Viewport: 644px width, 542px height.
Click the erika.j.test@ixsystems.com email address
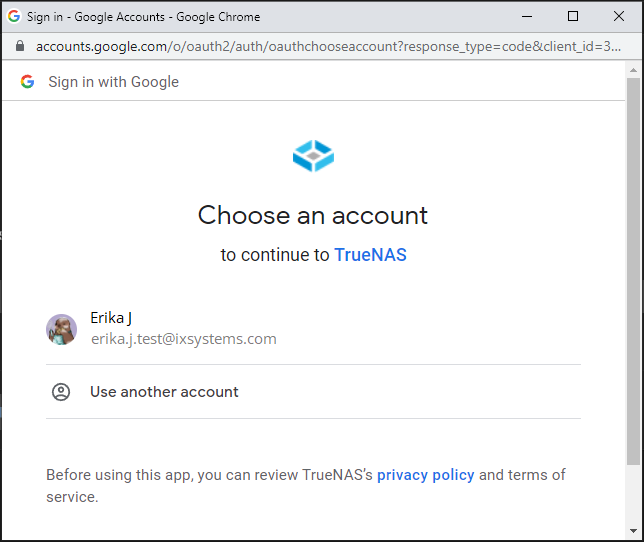point(183,339)
